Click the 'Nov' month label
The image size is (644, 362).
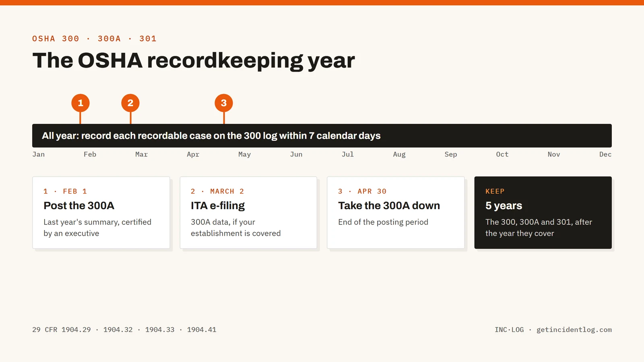point(554,154)
